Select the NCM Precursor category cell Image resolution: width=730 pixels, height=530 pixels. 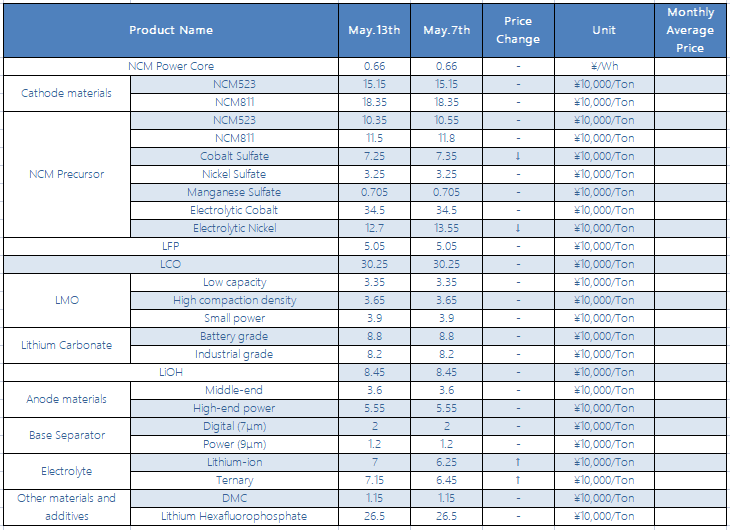[x=67, y=174]
